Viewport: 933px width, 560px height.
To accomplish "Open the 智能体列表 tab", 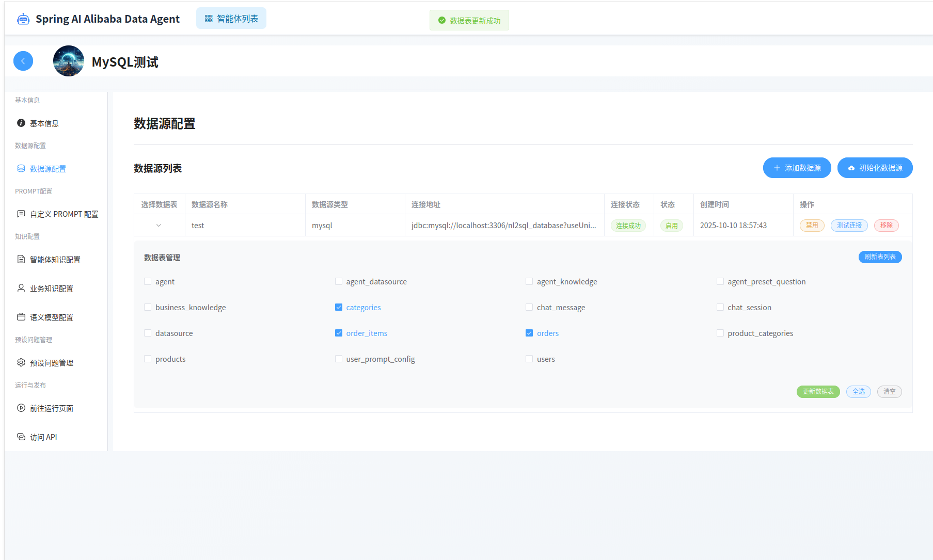I will [231, 19].
